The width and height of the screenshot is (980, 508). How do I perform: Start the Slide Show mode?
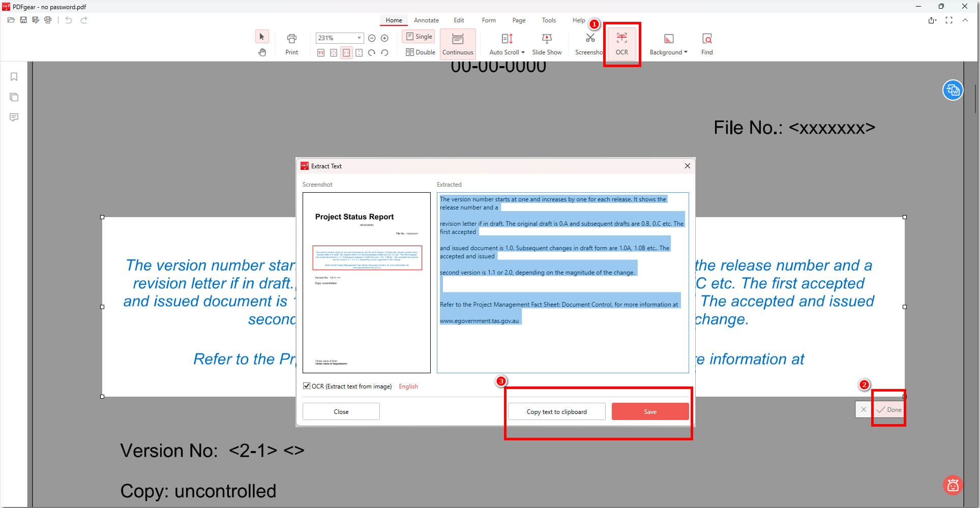547,43
